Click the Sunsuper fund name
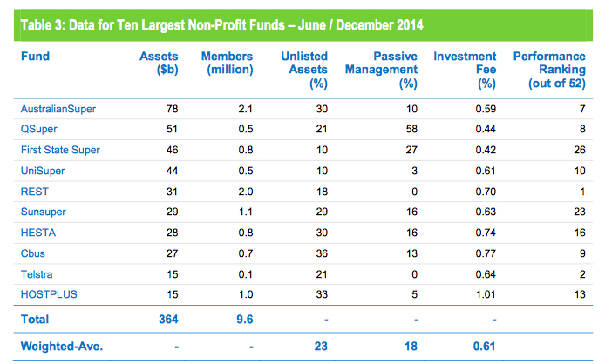 click(44, 212)
